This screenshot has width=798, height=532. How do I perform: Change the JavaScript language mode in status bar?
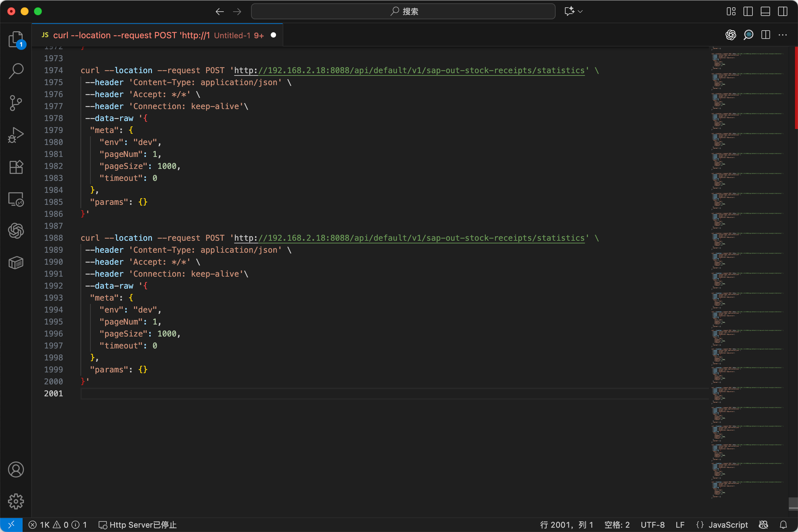point(728,525)
